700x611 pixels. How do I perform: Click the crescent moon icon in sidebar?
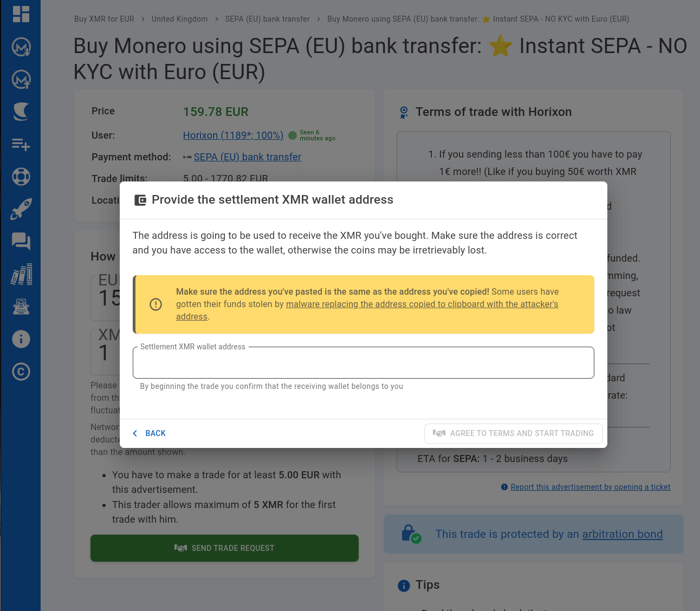(21, 112)
